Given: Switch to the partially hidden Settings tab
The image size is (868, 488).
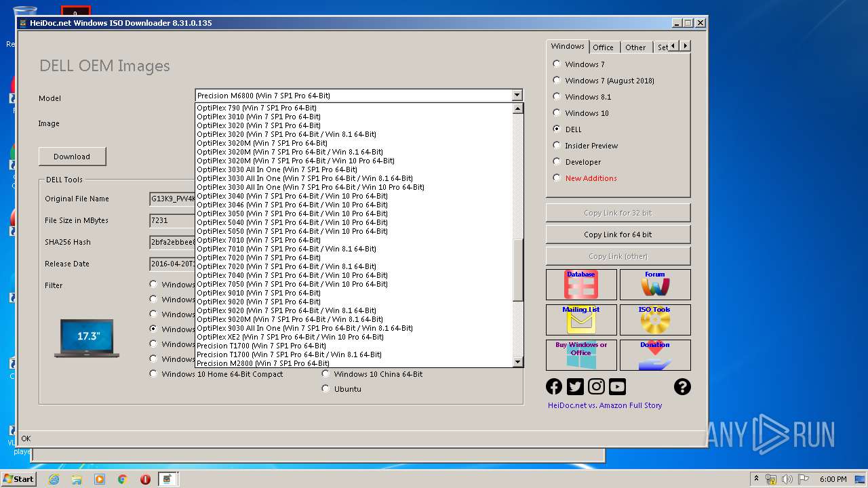Looking at the screenshot, I should (x=662, y=47).
